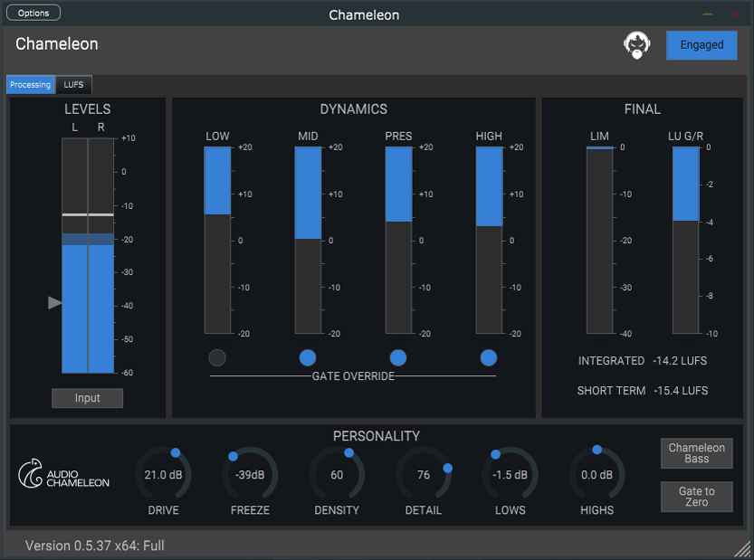Click the chameleon head icon near Engaged
The height and width of the screenshot is (560, 754).
[637, 45]
